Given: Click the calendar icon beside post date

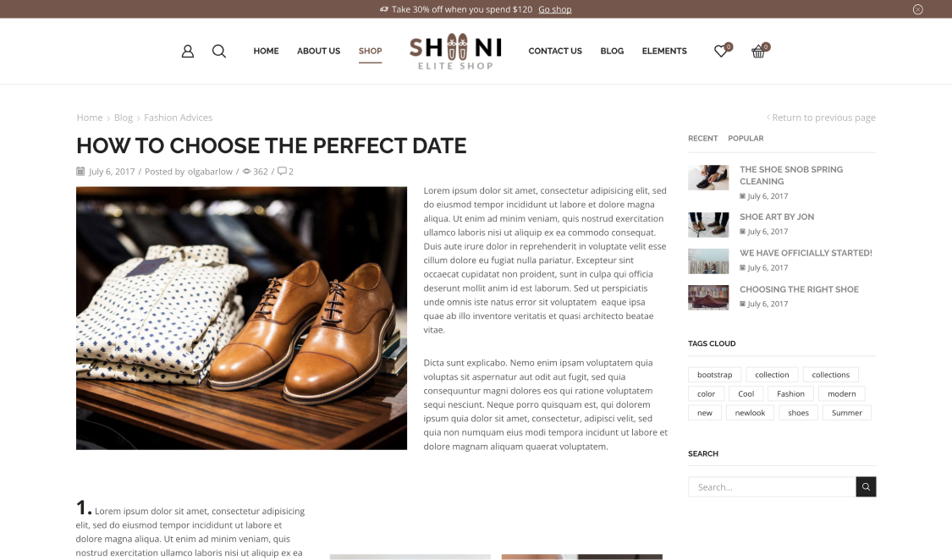Looking at the screenshot, I should [80, 171].
